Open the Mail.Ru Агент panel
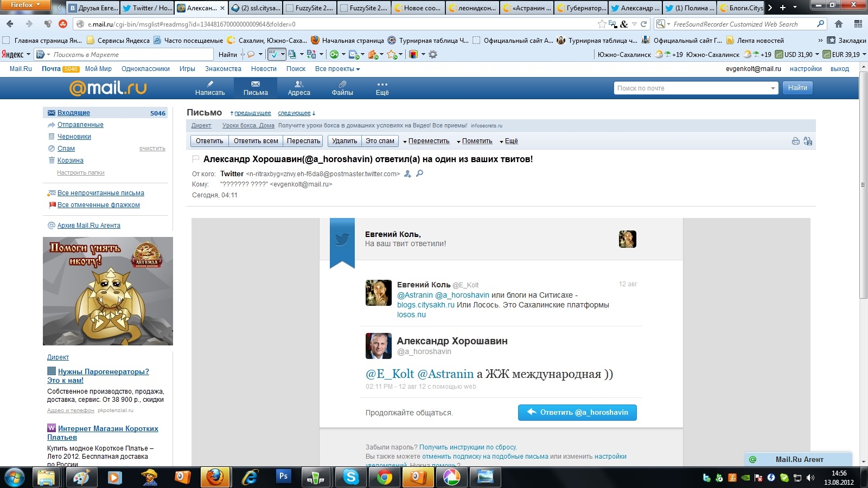 799,459
